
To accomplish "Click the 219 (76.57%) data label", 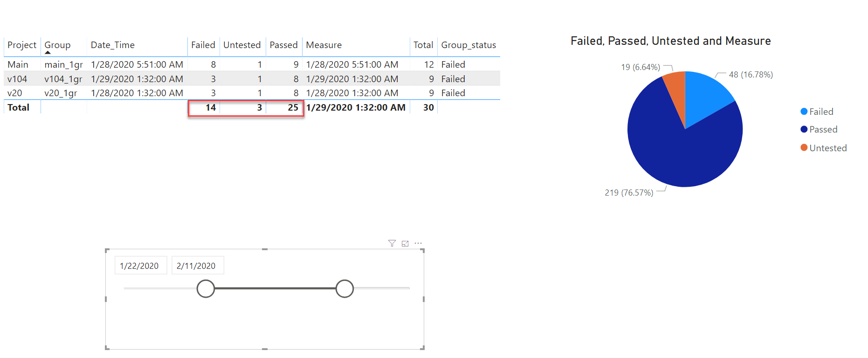I will point(629,193).
